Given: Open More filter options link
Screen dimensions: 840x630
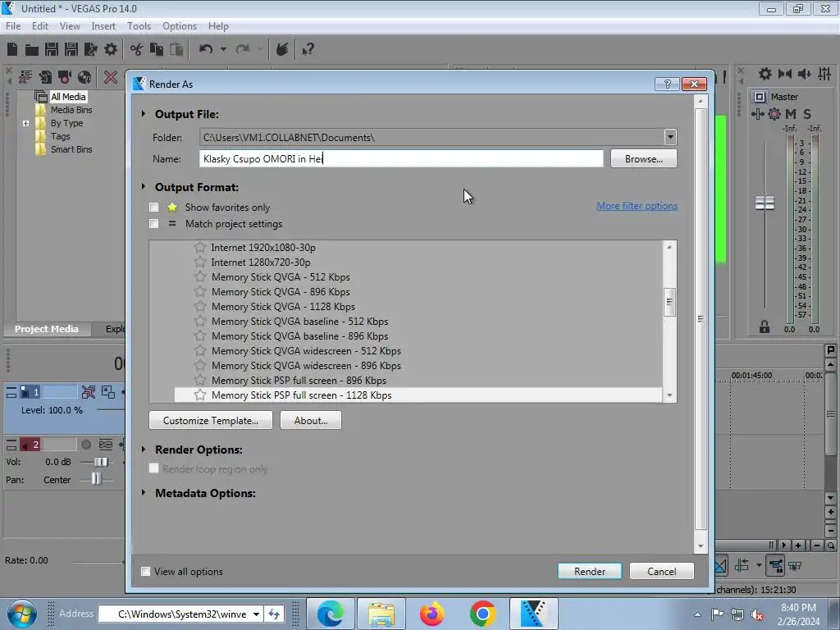Looking at the screenshot, I should pyautogui.click(x=637, y=206).
